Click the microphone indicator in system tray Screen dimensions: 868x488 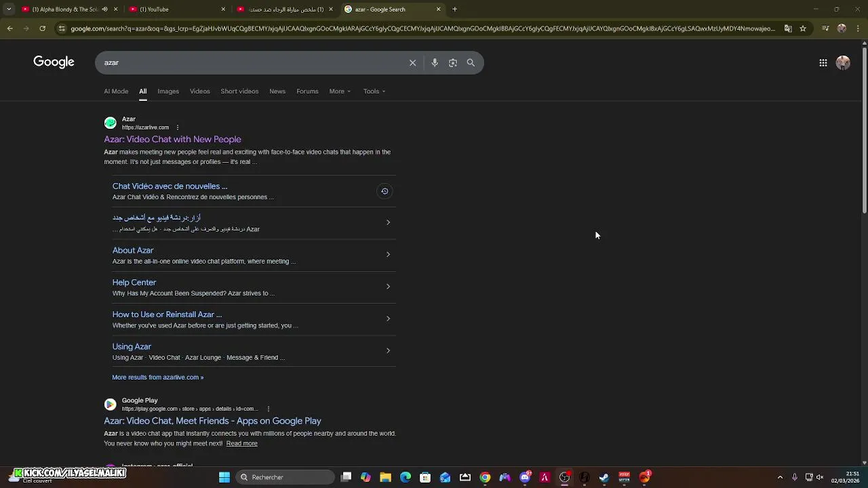795,477
